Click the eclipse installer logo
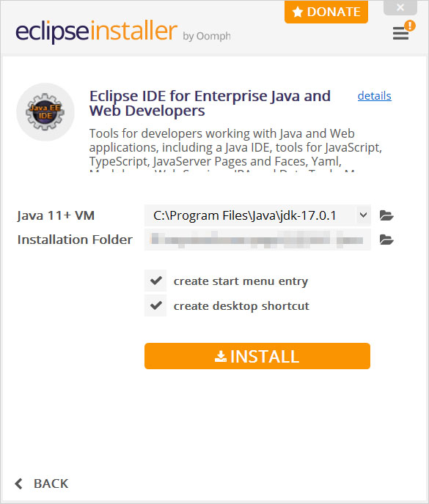Image resolution: width=429 pixels, height=504 pixels. coord(96,31)
